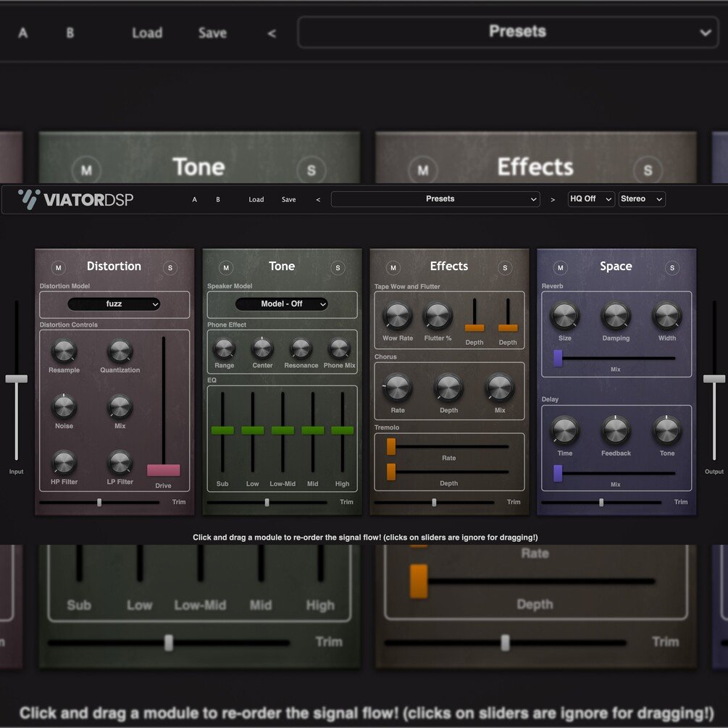728x728 pixels.
Task: Click the Delay Mix slider handle
Action: tap(558, 474)
